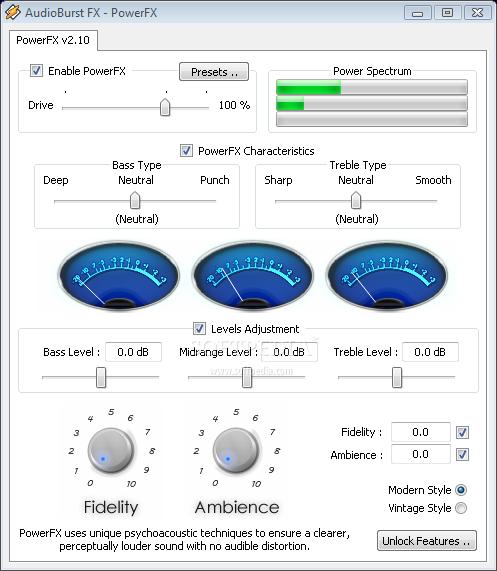
Task: Click the top Power Spectrum bar
Action: pyautogui.click(x=372, y=87)
